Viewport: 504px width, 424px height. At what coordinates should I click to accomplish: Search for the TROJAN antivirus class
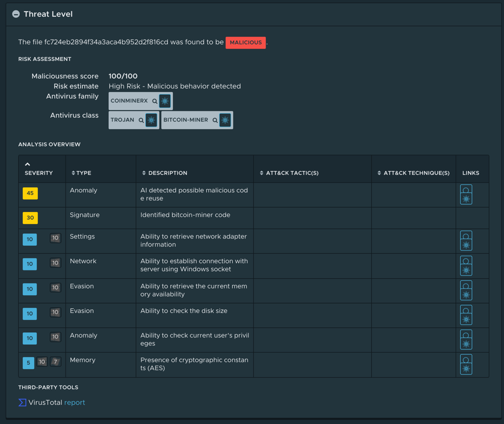(x=141, y=120)
